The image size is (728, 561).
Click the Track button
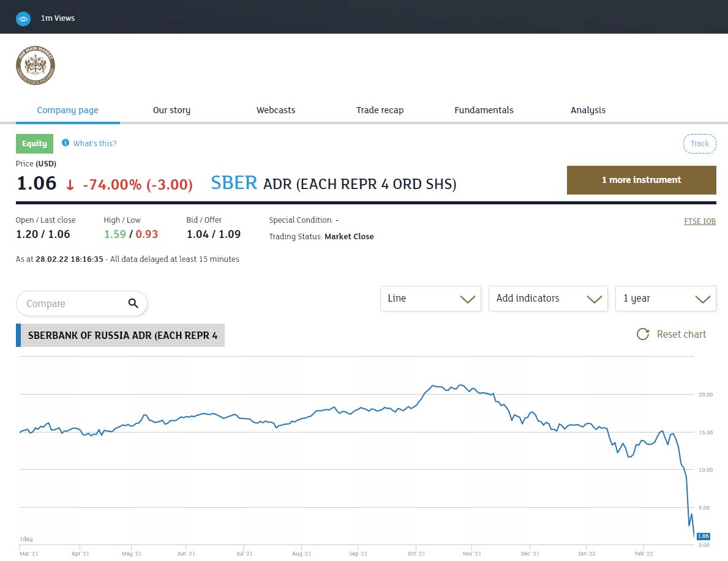700,143
